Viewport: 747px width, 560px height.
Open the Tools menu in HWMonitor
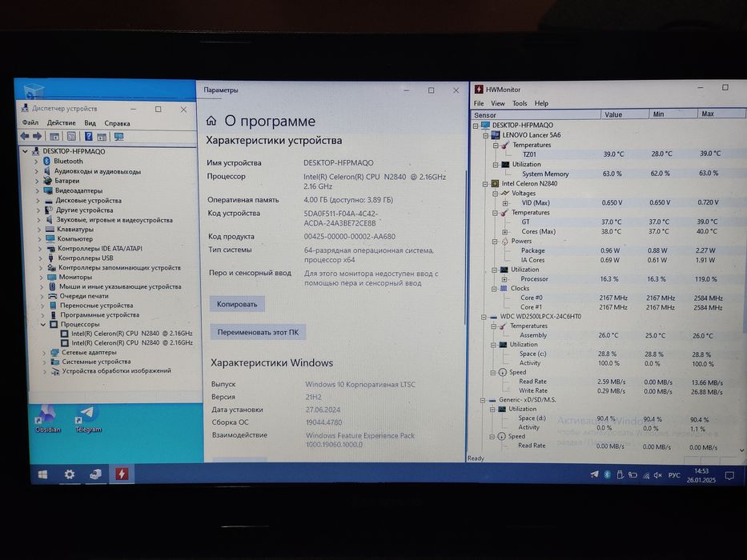pyautogui.click(x=520, y=103)
